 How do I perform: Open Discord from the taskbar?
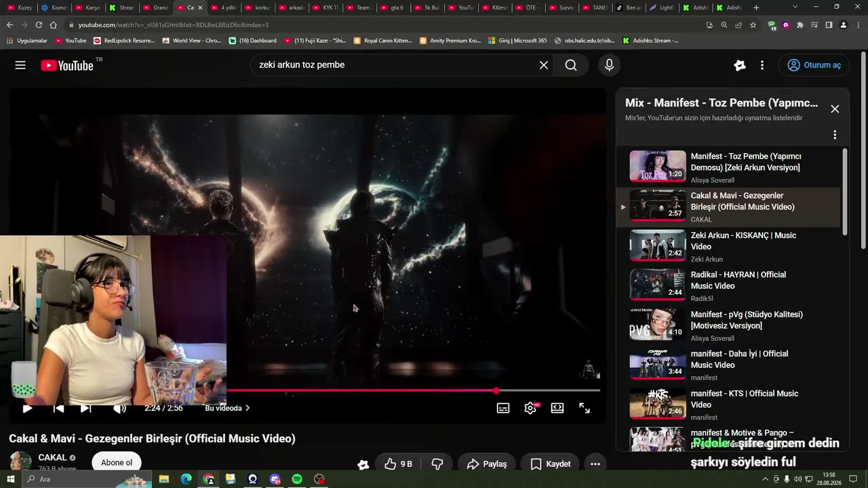(x=275, y=479)
